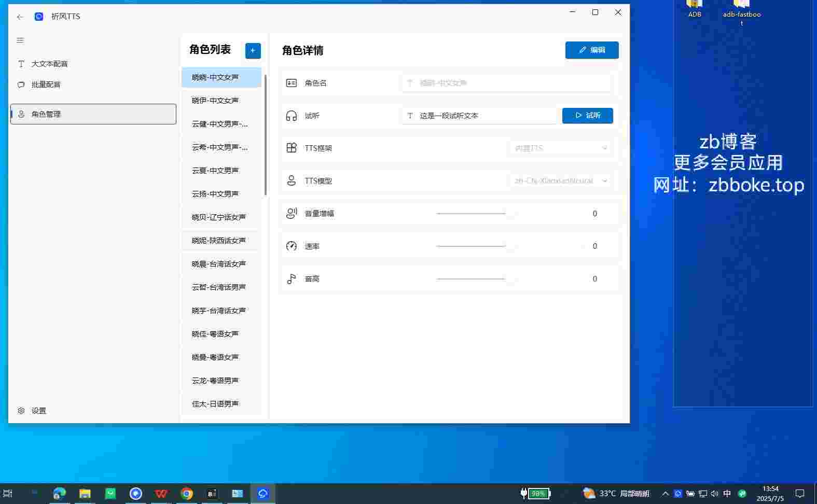Viewport: 817px width, 504px height.
Task: Click the headphones icon beside 试听
Action: click(x=292, y=116)
